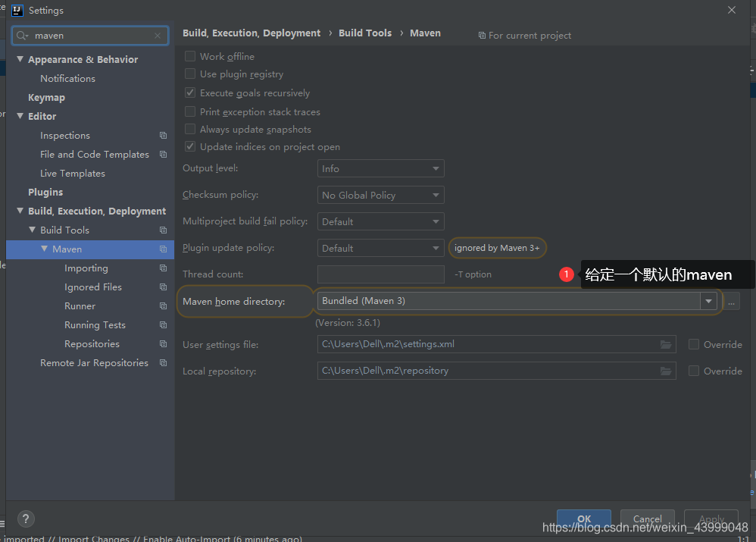Viewport: 756px width, 542px height.
Task: Click the Apply button
Action: pyautogui.click(x=711, y=519)
